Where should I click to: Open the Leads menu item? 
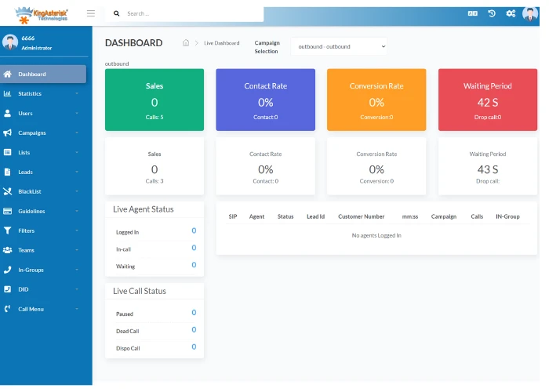tap(43, 172)
